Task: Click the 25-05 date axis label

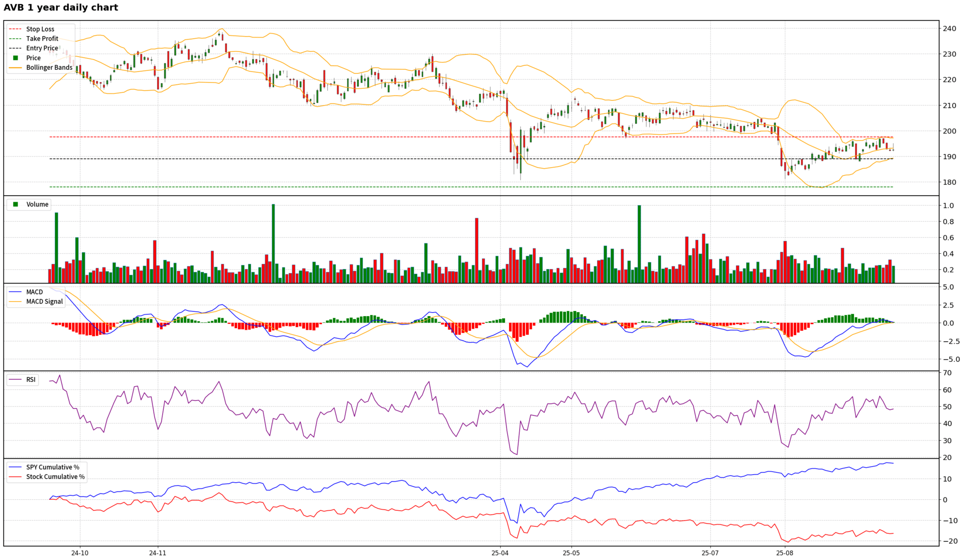Action: (x=571, y=553)
